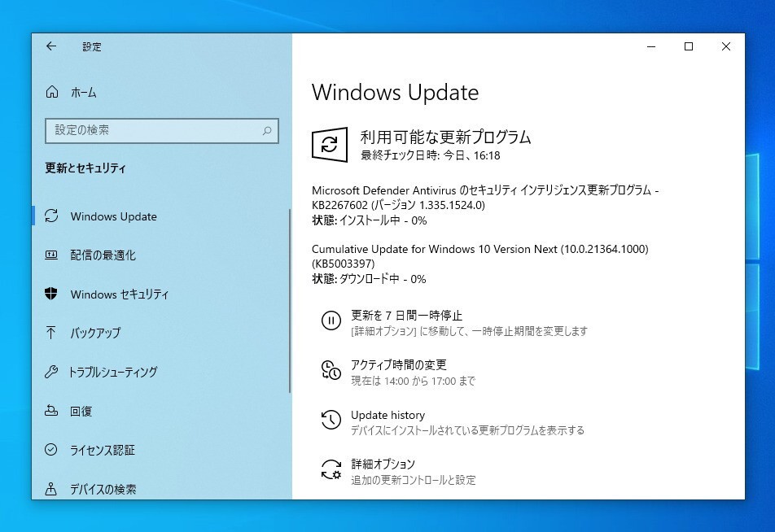Viewport: 775px width, 532px height.
Task: Click 状態: ダウンロード中 - 0% status
Action: [369, 279]
